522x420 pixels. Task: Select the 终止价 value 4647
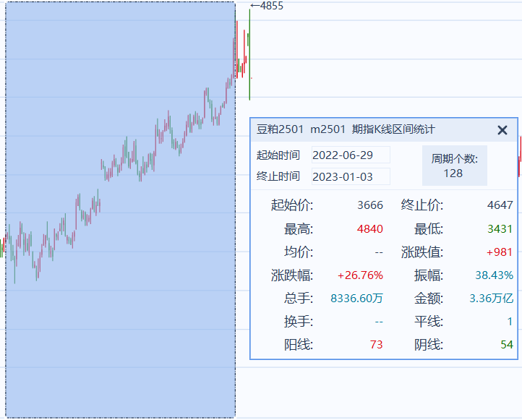[500, 205]
